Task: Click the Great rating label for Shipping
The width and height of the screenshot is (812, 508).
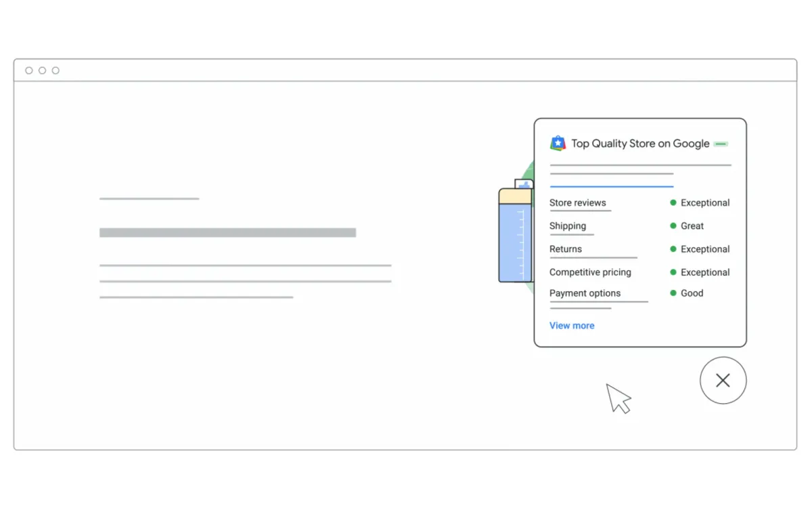Action: click(692, 226)
